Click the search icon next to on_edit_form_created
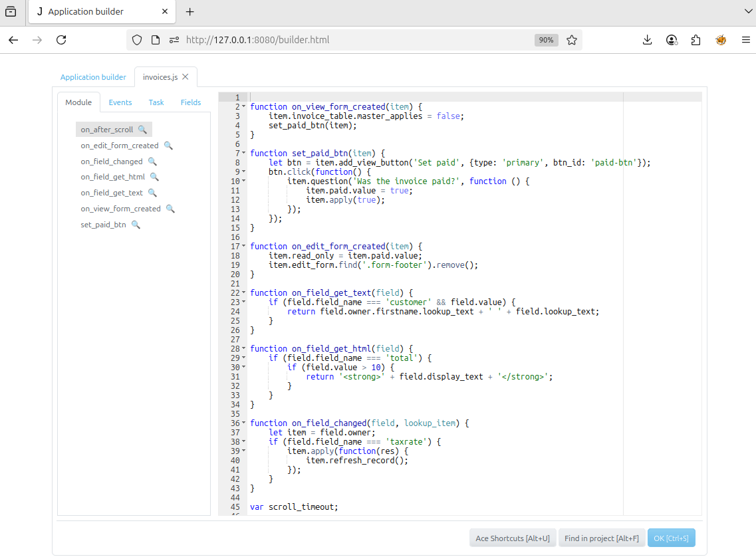Image resolution: width=756 pixels, height=557 pixels. coord(168,145)
